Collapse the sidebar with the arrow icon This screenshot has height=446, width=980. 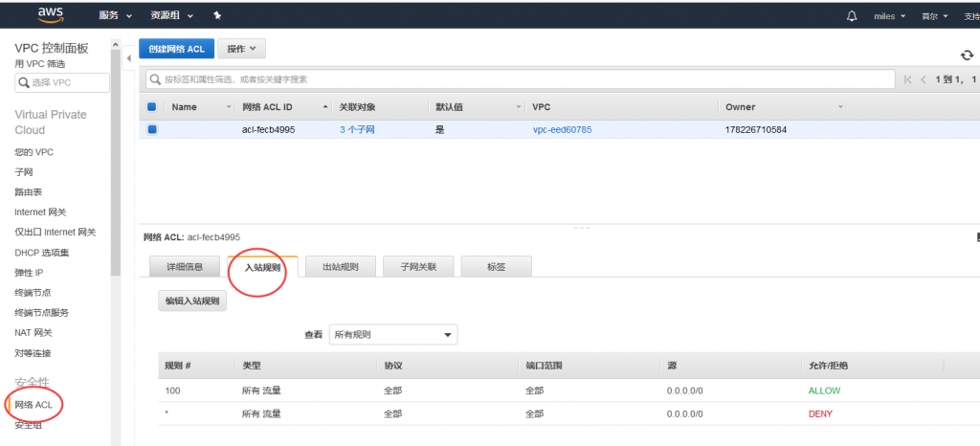[129, 59]
